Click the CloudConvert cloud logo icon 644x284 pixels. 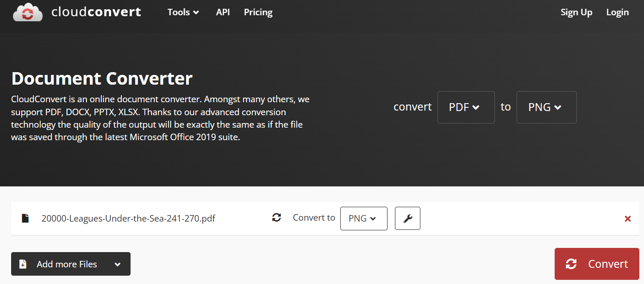[28, 12]
